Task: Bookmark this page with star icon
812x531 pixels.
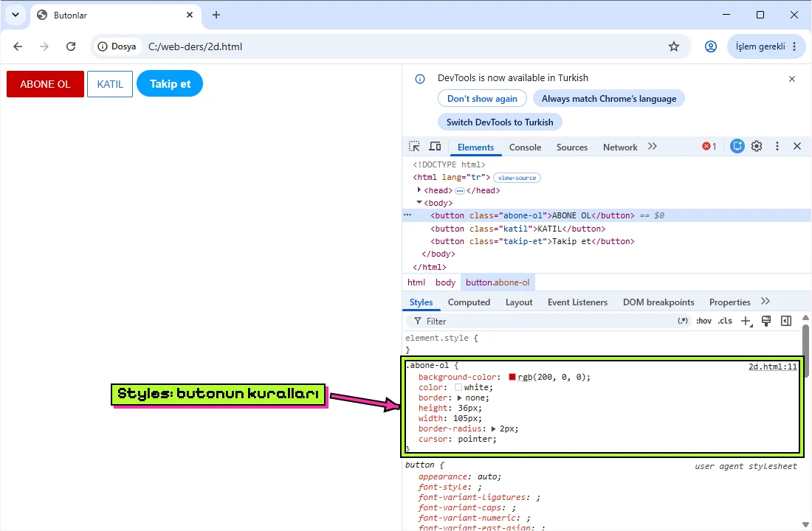Action: (x=674, y=46)
